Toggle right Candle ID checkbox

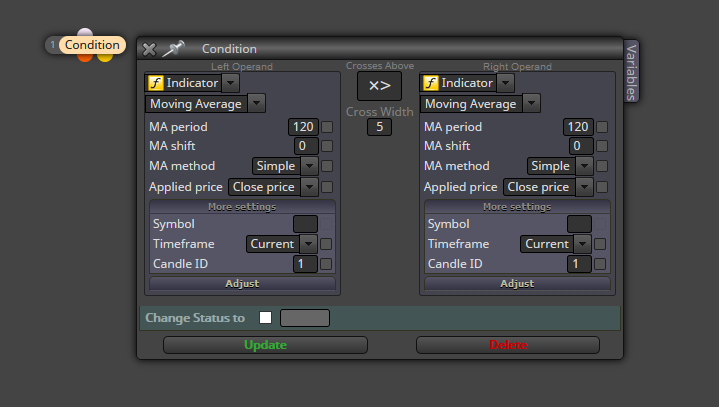[x=600, y=264]
